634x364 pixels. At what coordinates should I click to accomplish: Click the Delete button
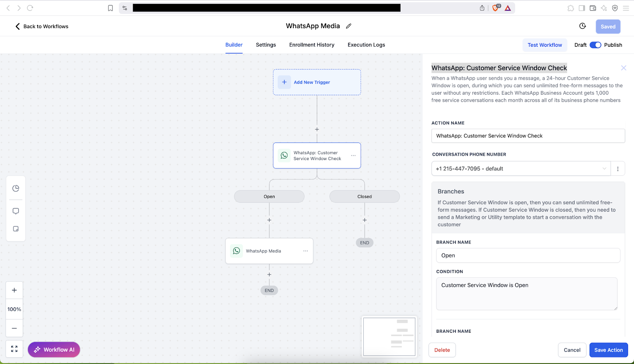(442, 350)
